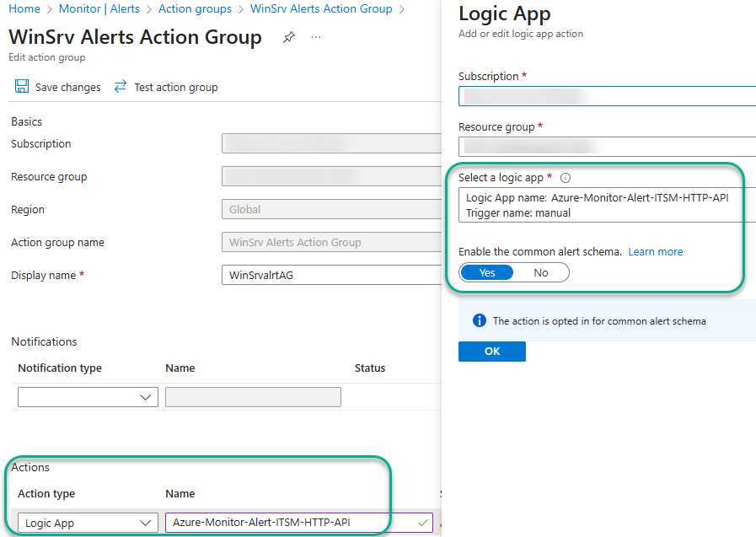Viewport: 756px width, 537px height.
Task: Click the 'Edit action group' label
Action: (46, 57)
